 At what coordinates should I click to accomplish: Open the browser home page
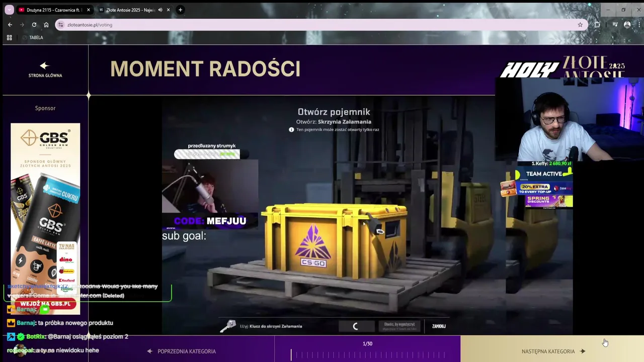46,25
